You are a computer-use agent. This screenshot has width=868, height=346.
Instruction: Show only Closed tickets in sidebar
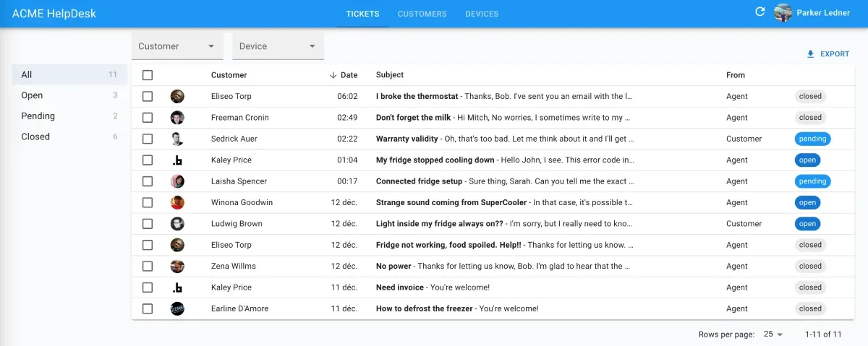coord(35,137)
